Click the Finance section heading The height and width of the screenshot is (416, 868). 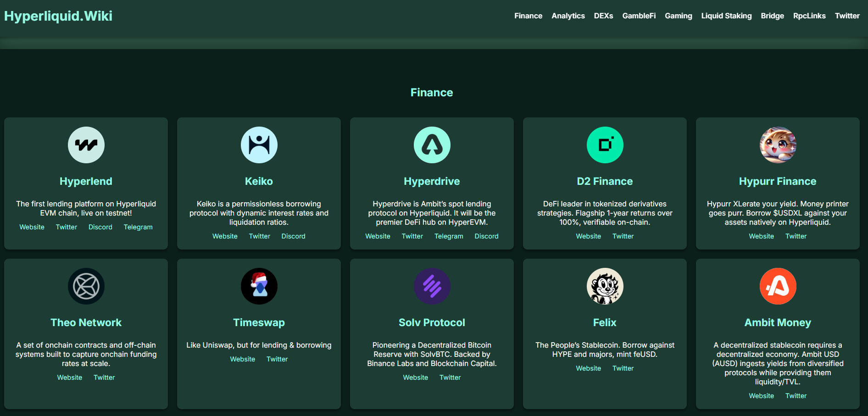[432, 93]
